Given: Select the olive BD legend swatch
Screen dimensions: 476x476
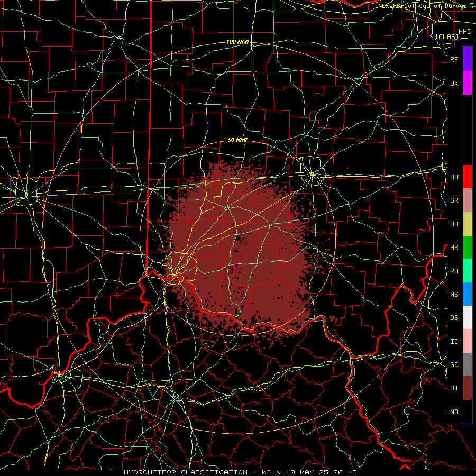Looking at the screenshot, I should pos(467,224).
